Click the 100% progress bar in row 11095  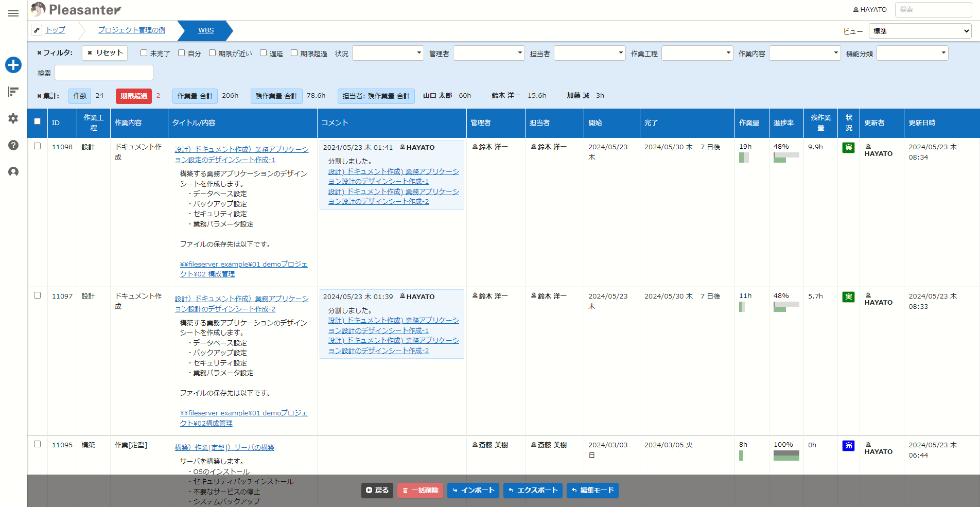(x=786, y=456)
